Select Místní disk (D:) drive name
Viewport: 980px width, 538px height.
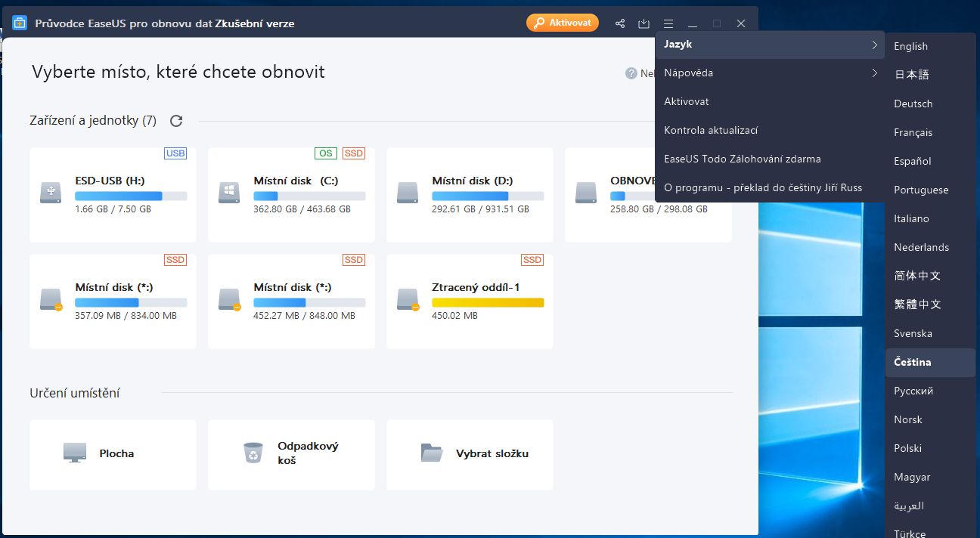coord(473,181)
